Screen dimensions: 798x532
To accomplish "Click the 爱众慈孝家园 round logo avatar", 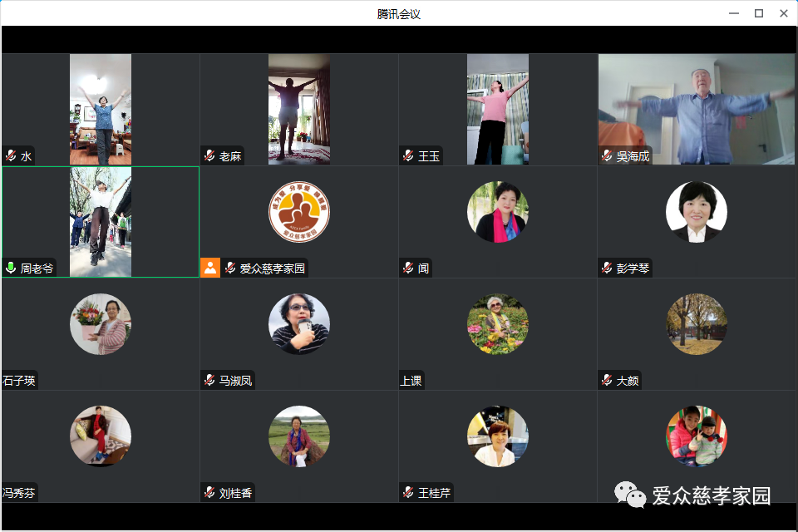I will click(298, 212).
